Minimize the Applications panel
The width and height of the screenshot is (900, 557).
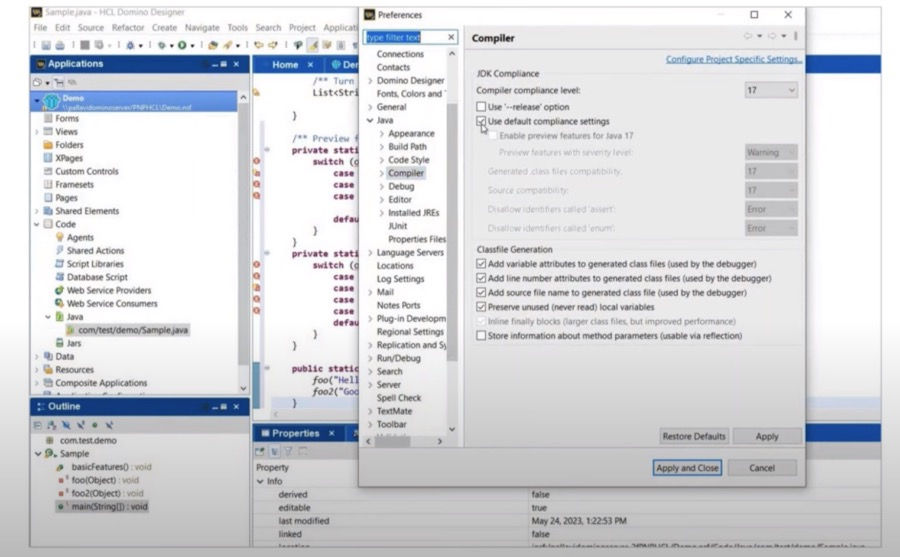(215, 64)
